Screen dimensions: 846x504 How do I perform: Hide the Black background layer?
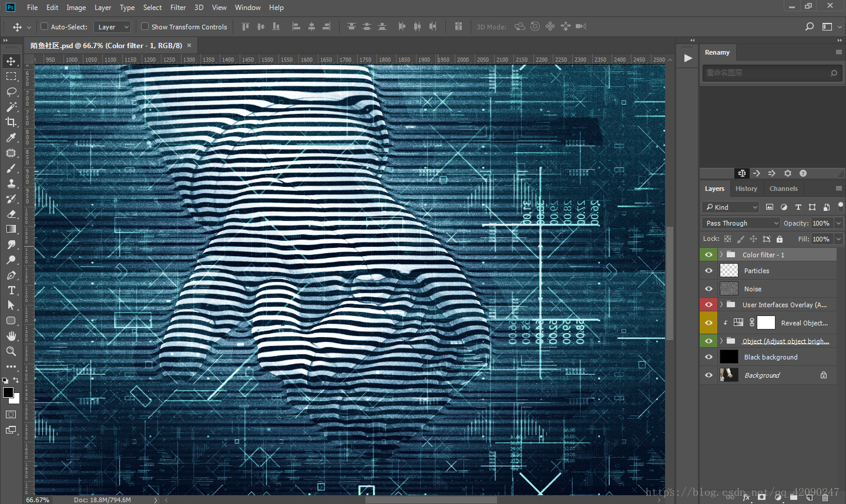pos(709,357)
